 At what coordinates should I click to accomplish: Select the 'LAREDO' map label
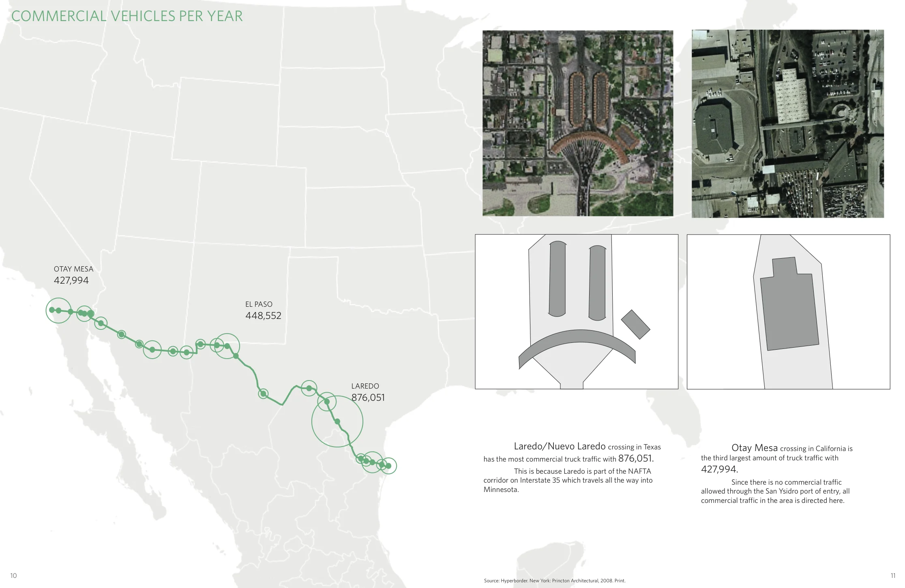[365, 386]
